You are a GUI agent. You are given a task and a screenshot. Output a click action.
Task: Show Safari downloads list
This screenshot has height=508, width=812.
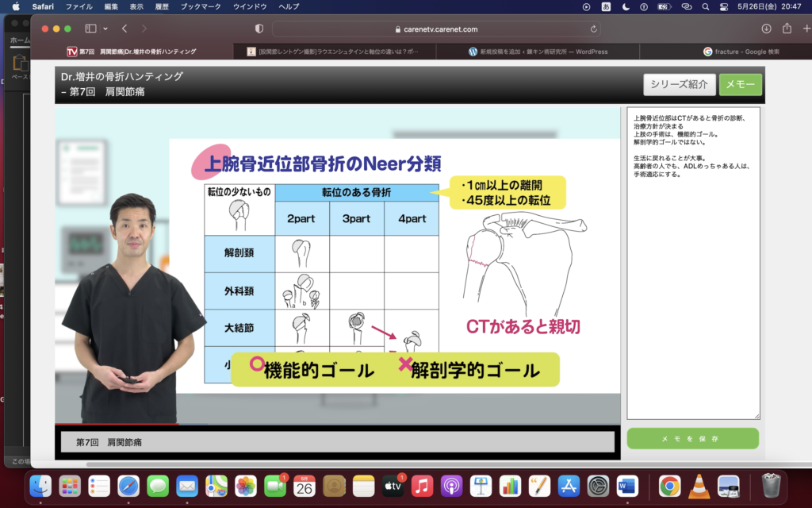pos(766,29)
